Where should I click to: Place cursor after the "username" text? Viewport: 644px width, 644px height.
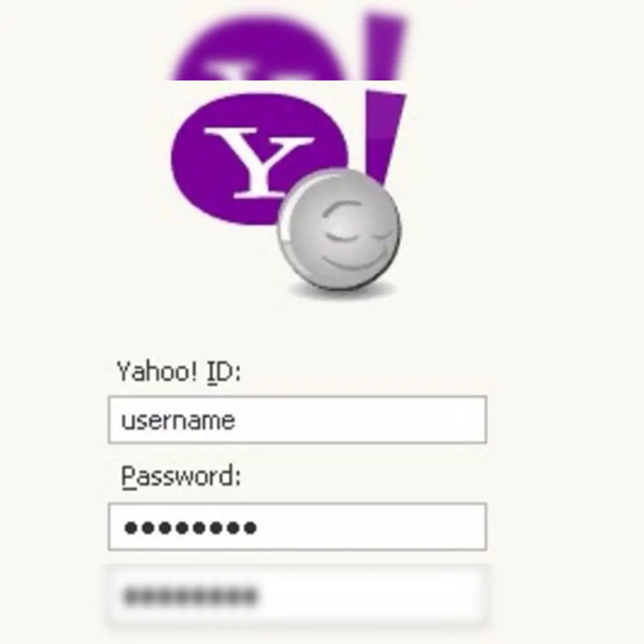point(237,420)
